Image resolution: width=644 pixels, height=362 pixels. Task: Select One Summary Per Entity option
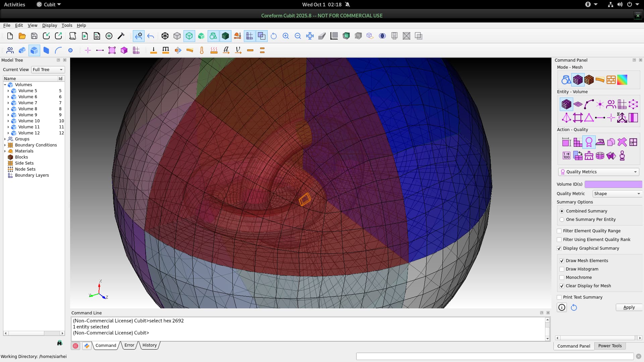[x=562, y=220]
